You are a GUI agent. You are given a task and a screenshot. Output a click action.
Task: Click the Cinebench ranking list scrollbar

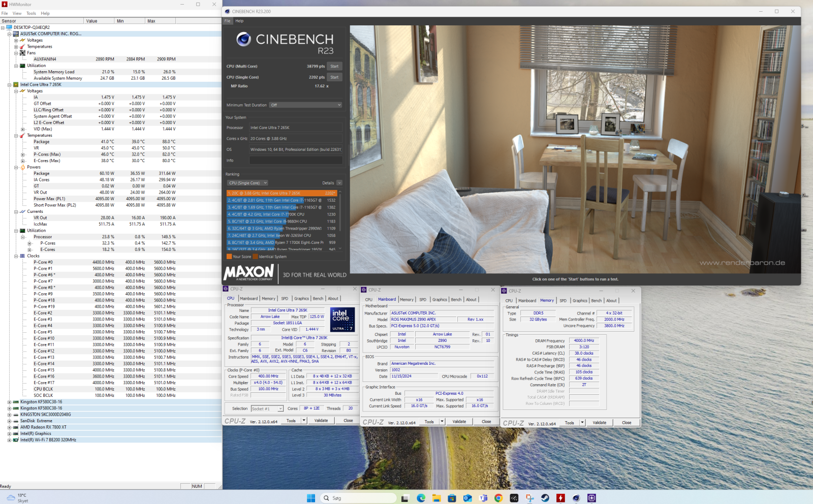click(340, 220)
